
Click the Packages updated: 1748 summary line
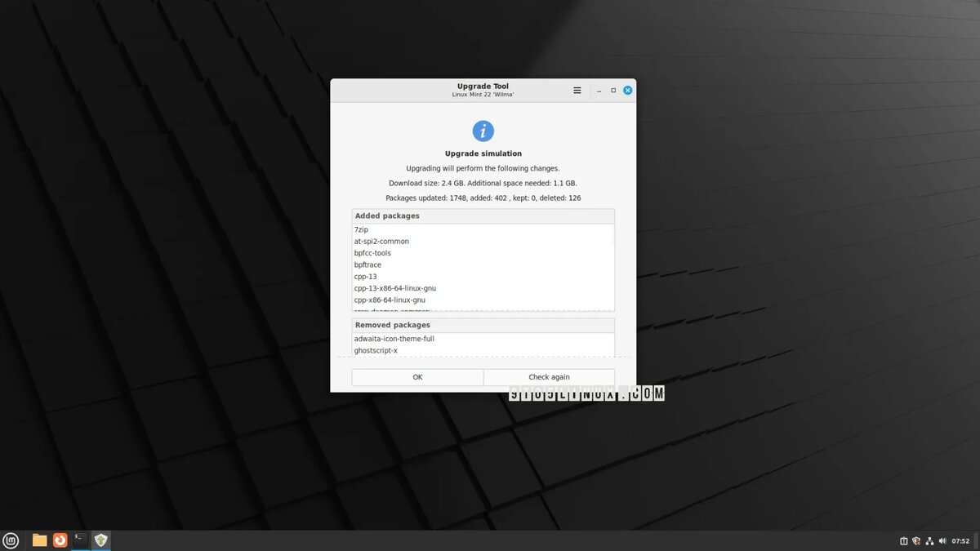(x=483, y=198)
